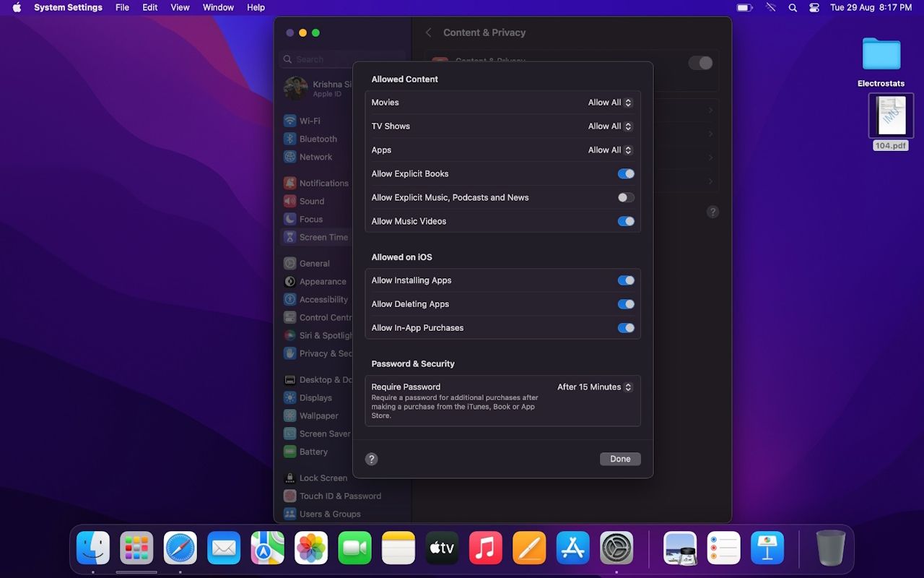The image size is (924, 578).
Task: Open the TV Shows rating dropdown
Action: (610, 126)
